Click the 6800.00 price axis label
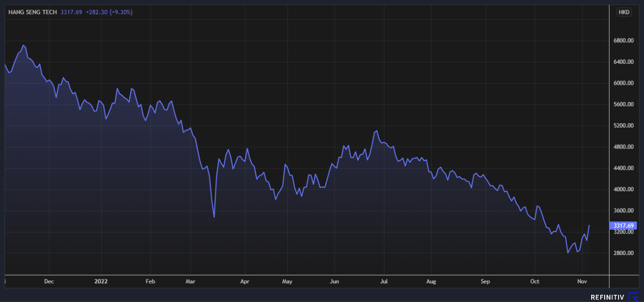 pos(624,41)
